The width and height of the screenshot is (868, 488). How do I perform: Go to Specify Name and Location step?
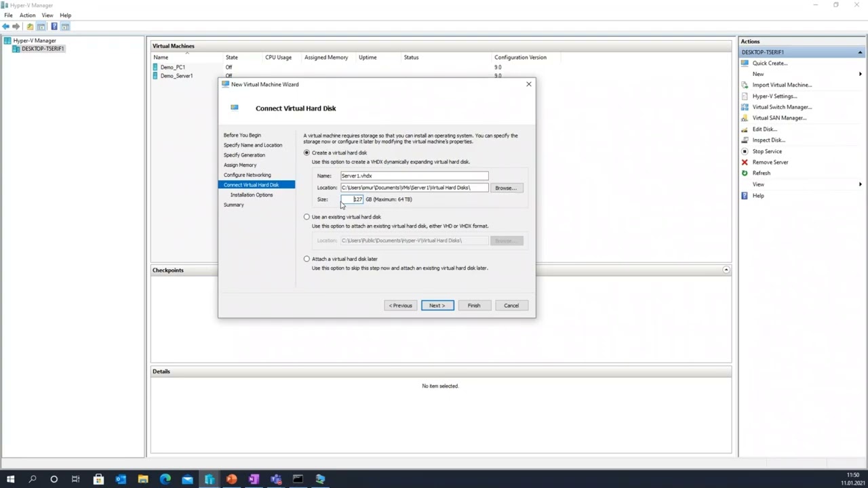click(x=253, y=145)
